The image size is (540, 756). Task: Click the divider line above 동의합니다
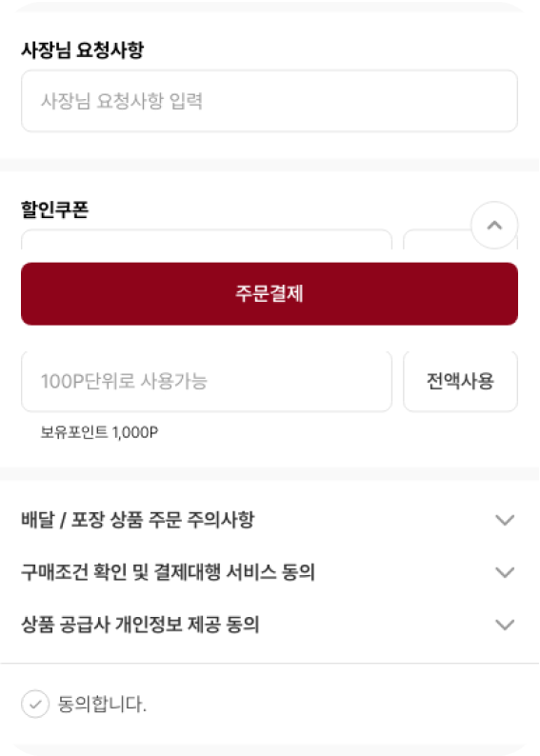(270, 663)
